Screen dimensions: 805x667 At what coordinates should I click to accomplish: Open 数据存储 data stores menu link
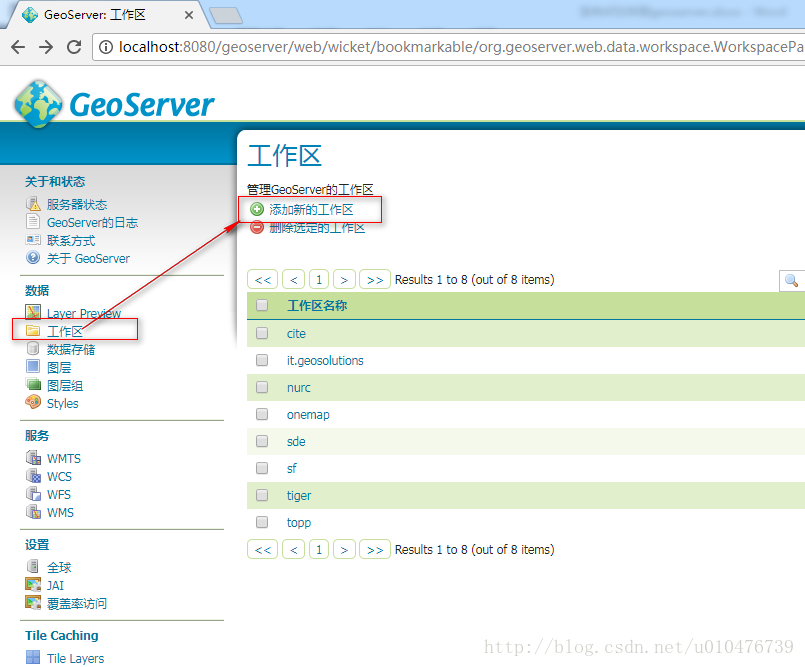tap(71, 350)
